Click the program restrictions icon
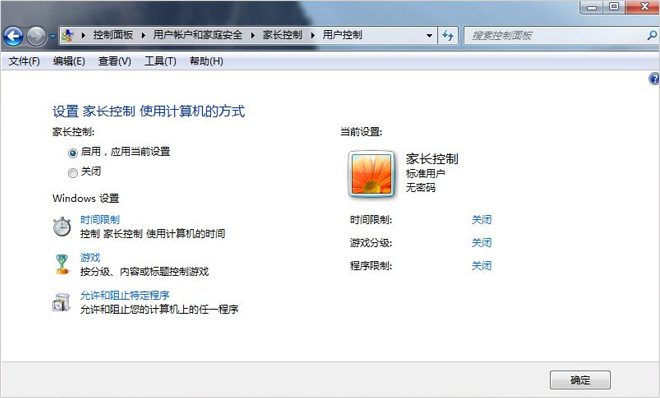This screenshot has height=398, width=660. click(x=61, y=302)
